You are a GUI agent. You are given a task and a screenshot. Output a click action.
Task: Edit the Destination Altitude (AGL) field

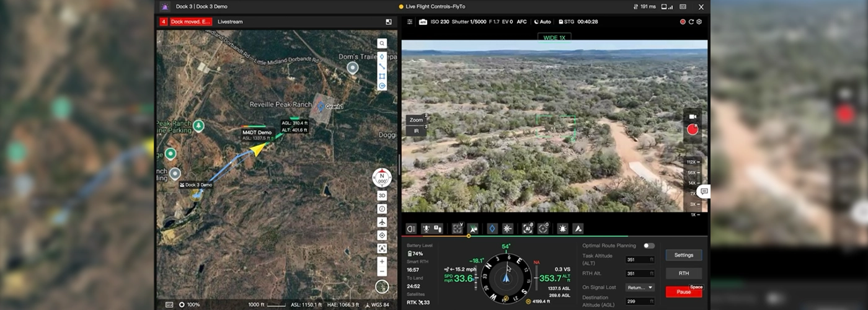click(640, 301)
